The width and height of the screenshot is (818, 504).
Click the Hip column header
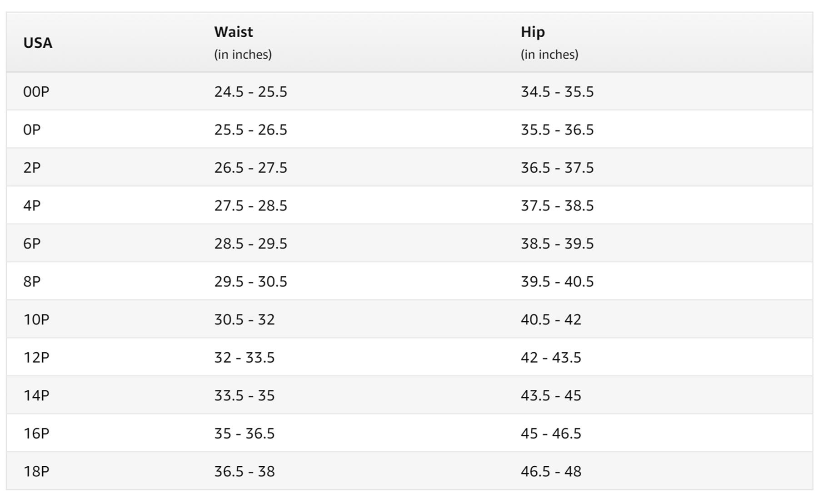coord(533,32)
